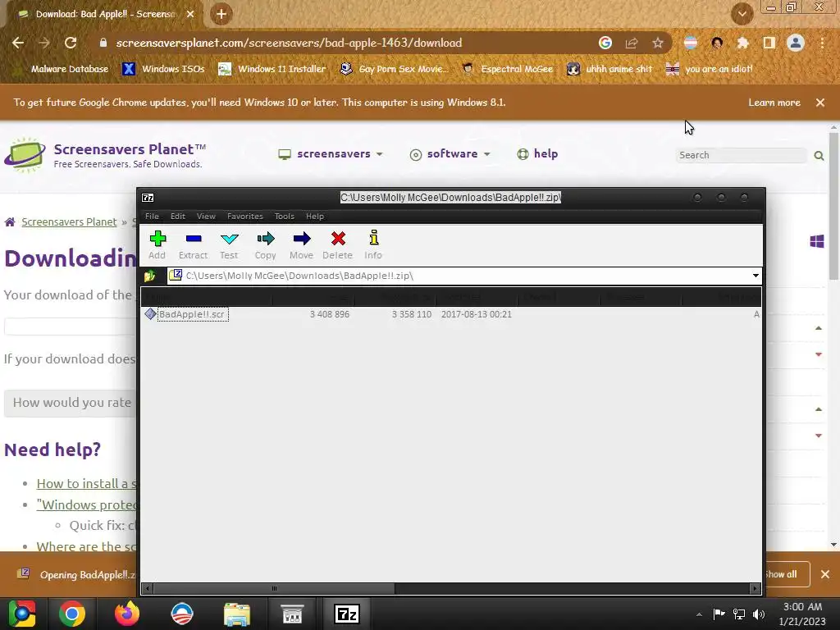The height and width of the screenshot is (630, 840).
Task: Open the Windows ISOs bookmark
Action: click(163, 69)
